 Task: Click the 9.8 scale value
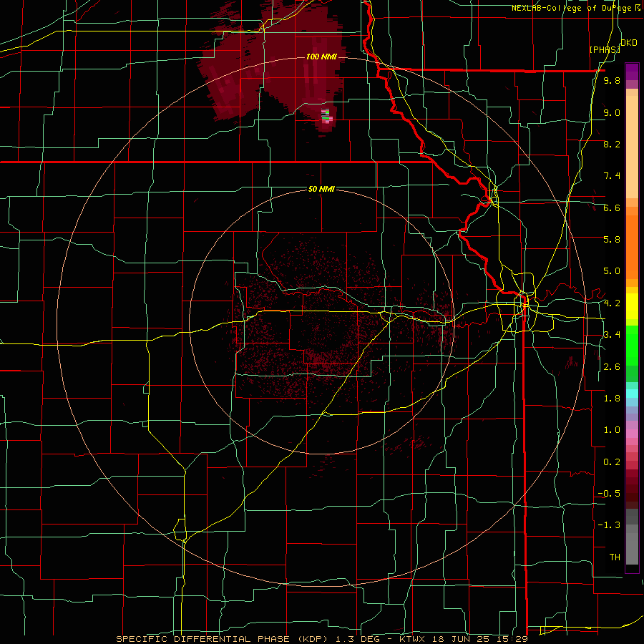click(x=612, y=81)
